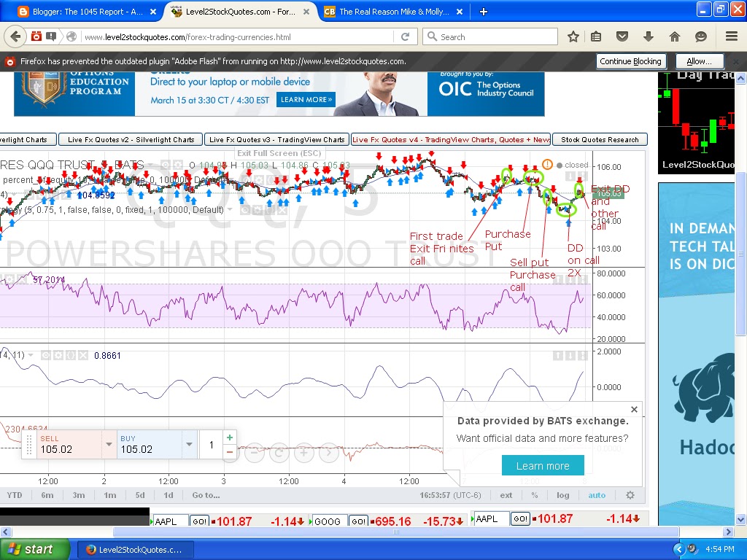This screenshot has height=560, width=747.
Task: Open the strategy source code braces icon
Action: tap(270, 210)
